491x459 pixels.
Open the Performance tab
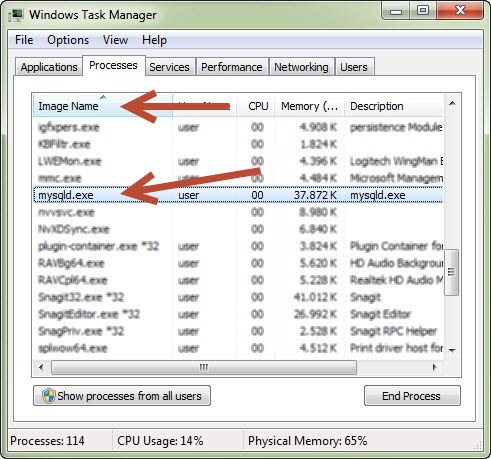[x=232, y=67]
